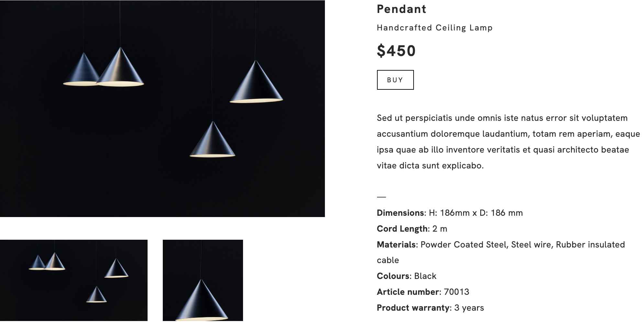The image size is (644, 322).
Task: Click the leftmost lamp in the main photo
Action: [x=82, y=71]
